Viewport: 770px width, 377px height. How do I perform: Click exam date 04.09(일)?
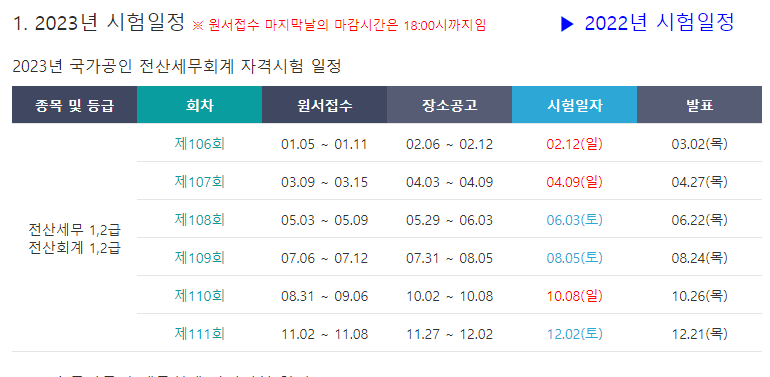pyautogui.click(x=575, y=183)
